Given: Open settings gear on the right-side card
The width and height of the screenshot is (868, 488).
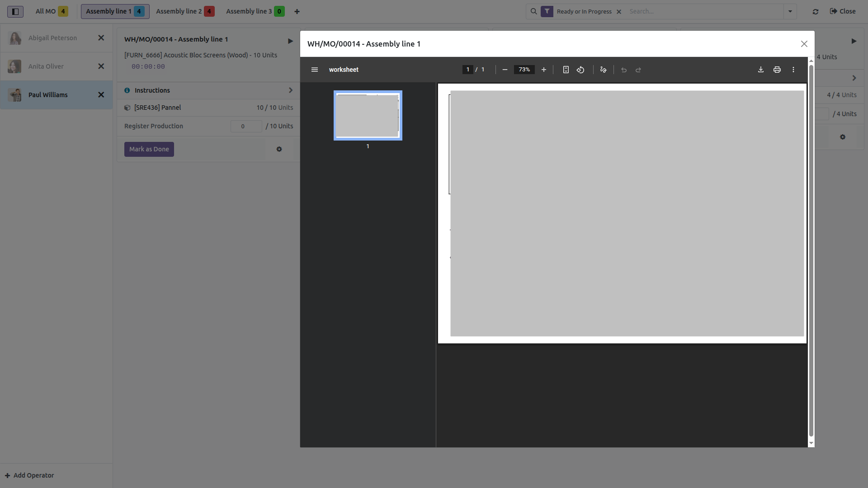Looking at the screenshot, I should click(x=843, y=137).
